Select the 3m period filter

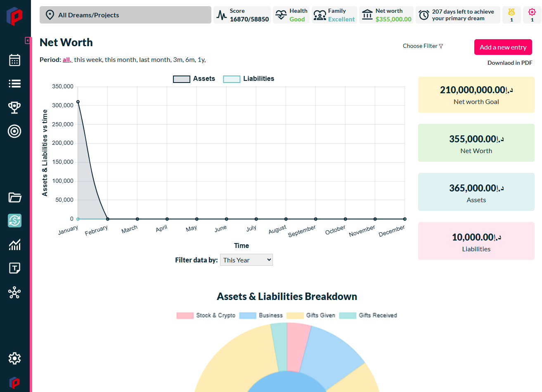tap(178, 60)
